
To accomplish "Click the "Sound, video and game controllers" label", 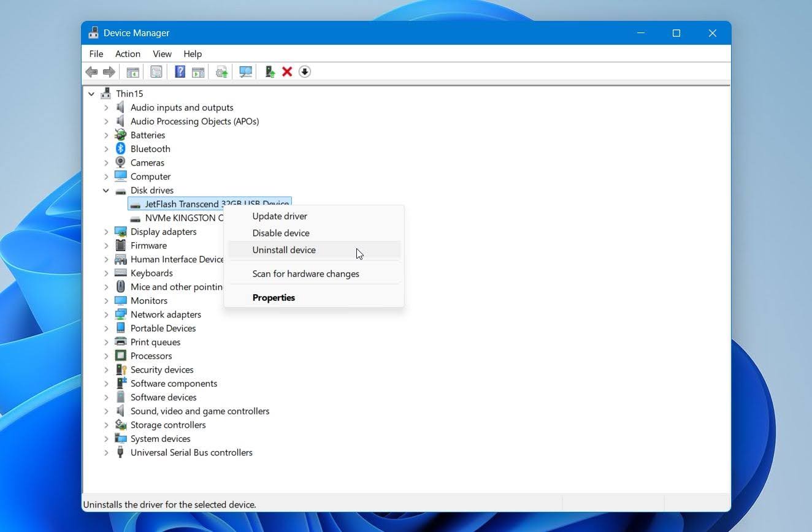I will point(200,411).
